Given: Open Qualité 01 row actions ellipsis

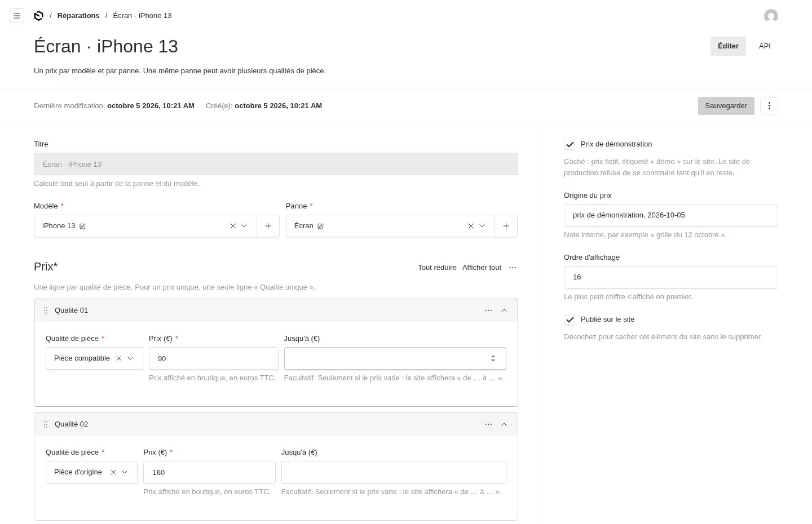Looking at the screenshot, I should [x=488, y=310].
